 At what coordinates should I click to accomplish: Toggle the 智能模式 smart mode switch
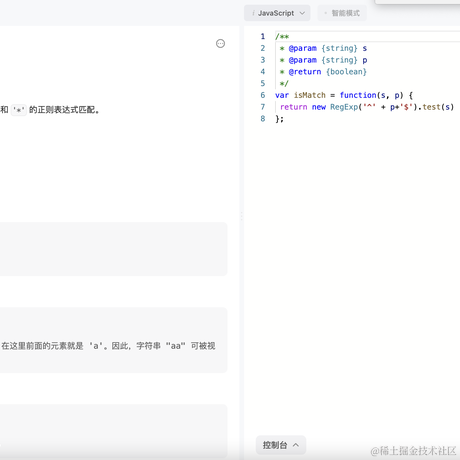pos(342,13)
